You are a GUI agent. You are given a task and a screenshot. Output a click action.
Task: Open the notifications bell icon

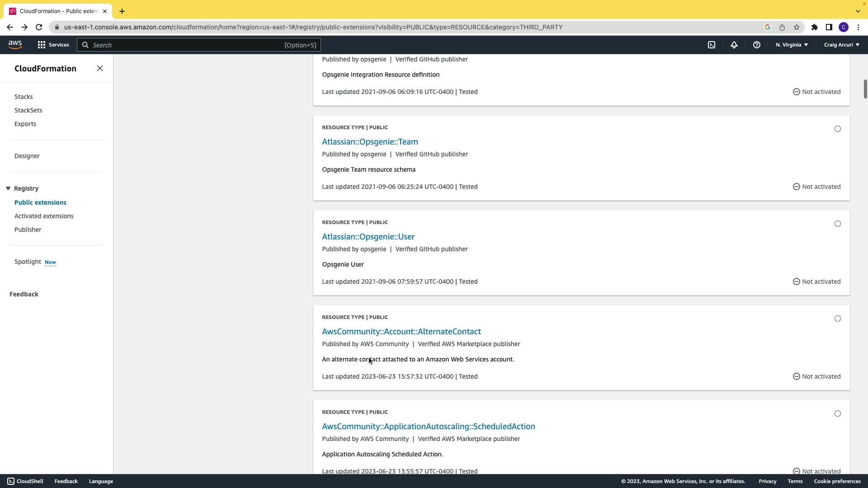(x=734, y=45)
